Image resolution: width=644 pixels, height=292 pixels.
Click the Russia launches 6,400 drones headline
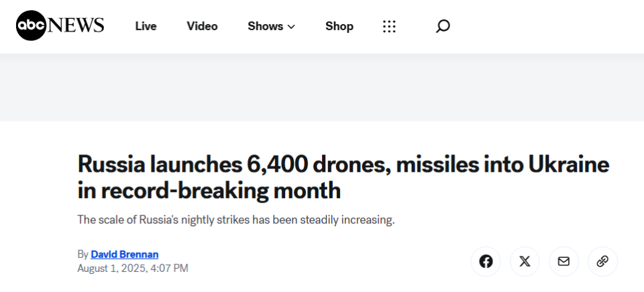(343, 178)
